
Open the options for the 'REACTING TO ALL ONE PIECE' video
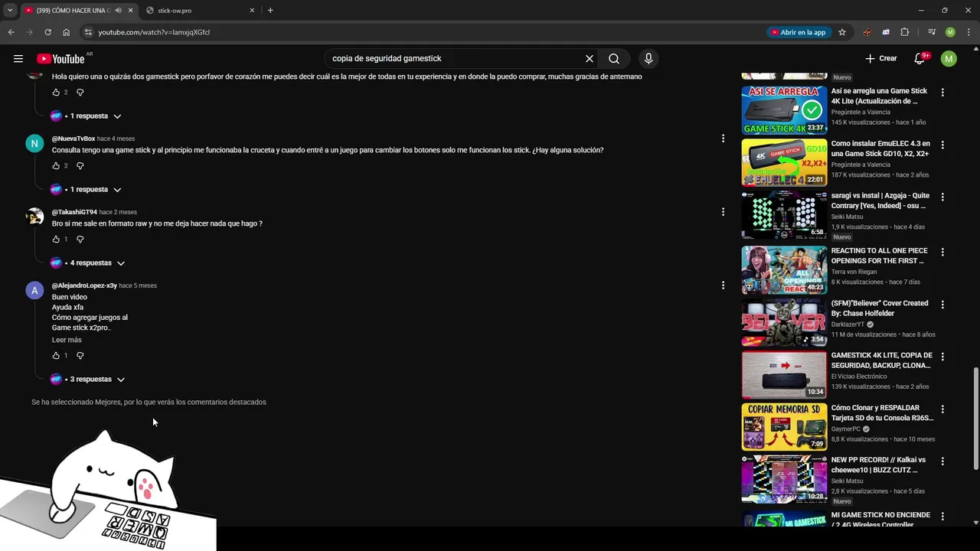point(942,252)
